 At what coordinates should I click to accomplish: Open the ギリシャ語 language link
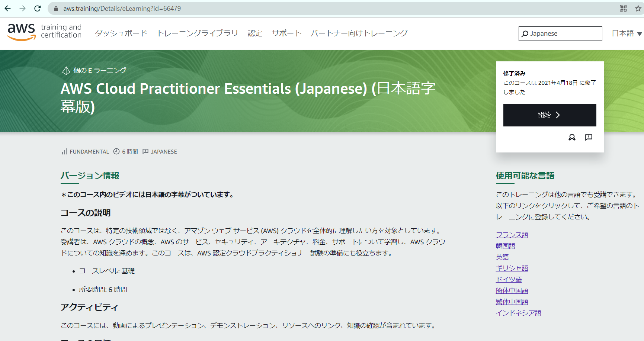point(512,268)
